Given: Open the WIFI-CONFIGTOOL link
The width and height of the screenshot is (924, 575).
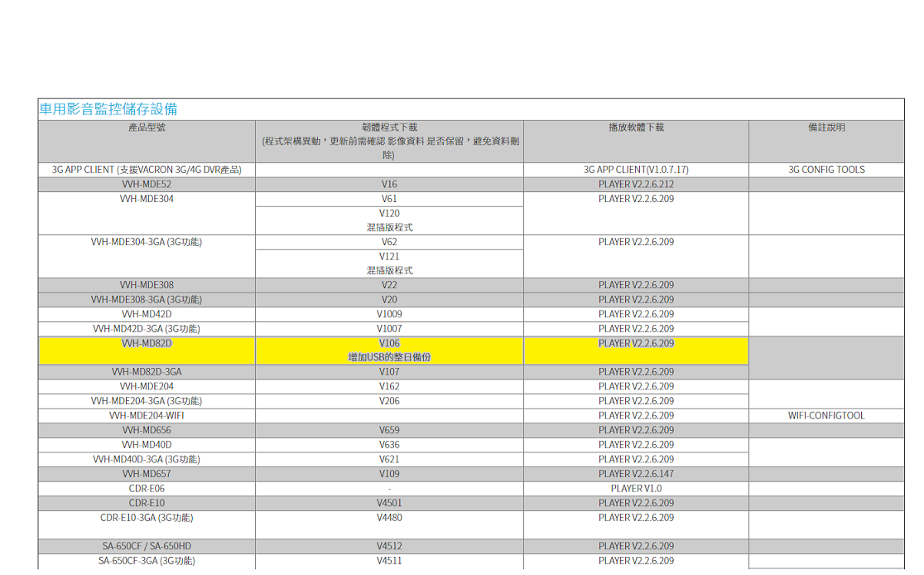Looking at the screenshot, I should 826,416.
